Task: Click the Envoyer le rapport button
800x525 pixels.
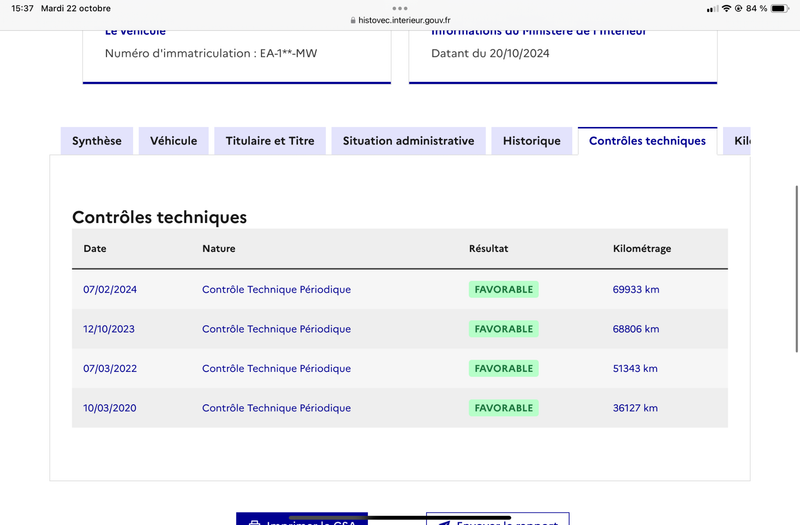Action: click(497, 519)
